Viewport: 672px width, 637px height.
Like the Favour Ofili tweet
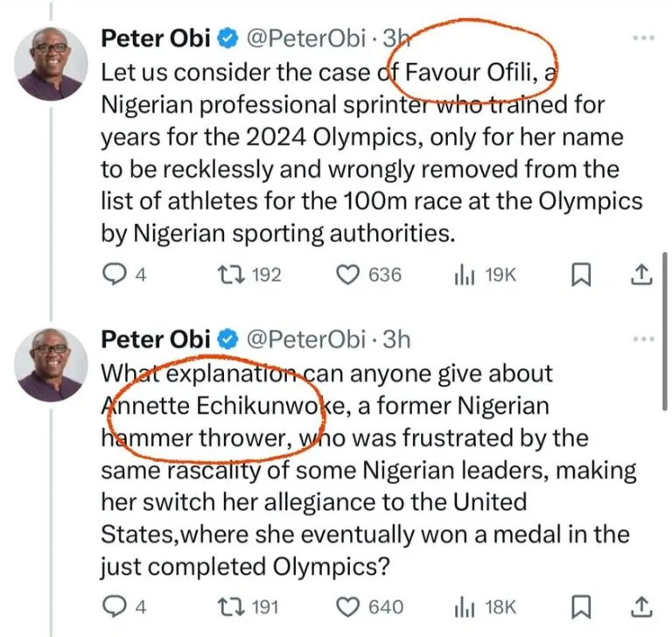[x=349, y=275]
